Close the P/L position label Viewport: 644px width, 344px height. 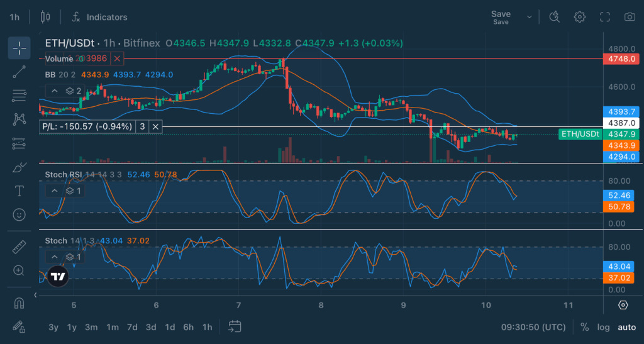pos(156,126)
